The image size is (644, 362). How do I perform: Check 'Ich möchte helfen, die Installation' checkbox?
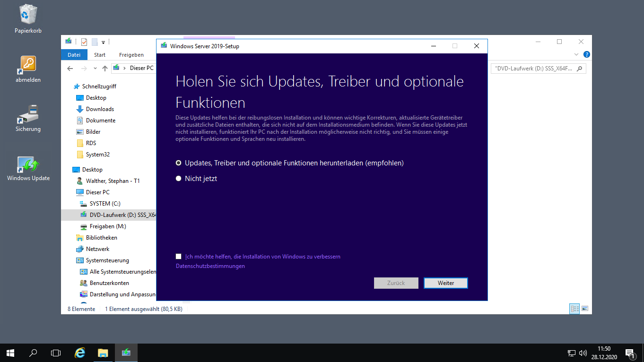(x=178, y=257)
